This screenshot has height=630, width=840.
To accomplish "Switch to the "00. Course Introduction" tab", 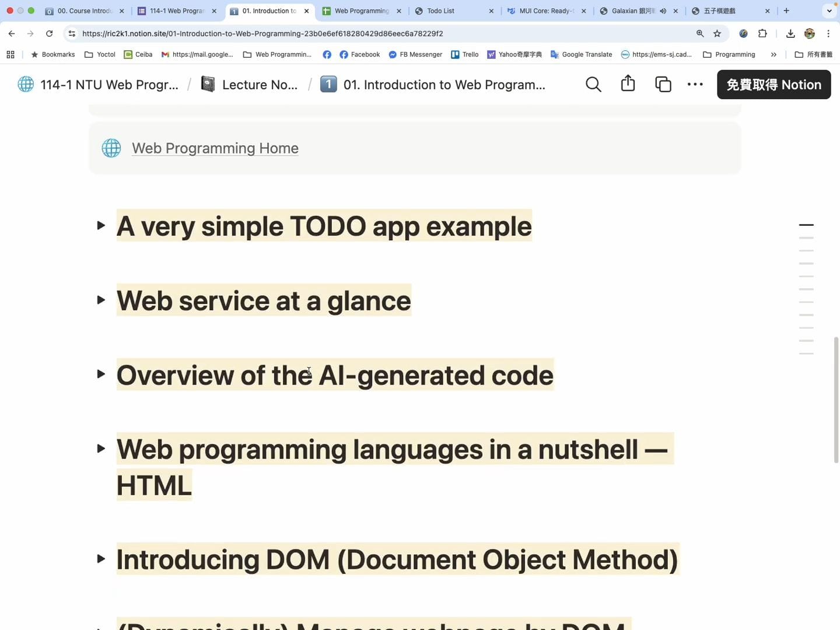I will [x=83, y=11].
